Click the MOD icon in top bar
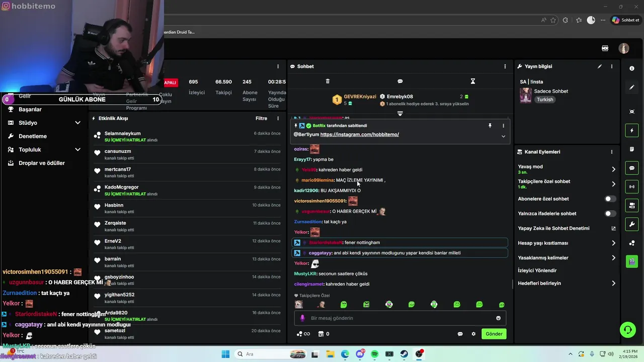This screenshot has width=644, height=362. click(605, 48)
